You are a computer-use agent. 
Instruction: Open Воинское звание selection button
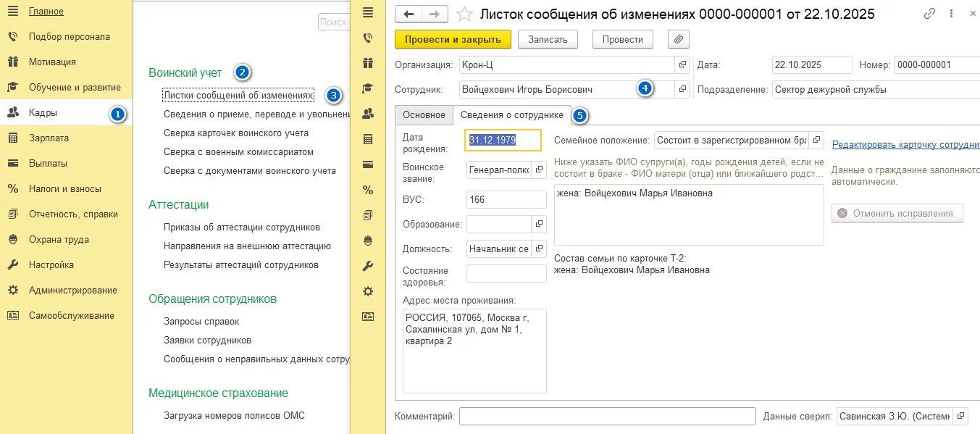540,170
